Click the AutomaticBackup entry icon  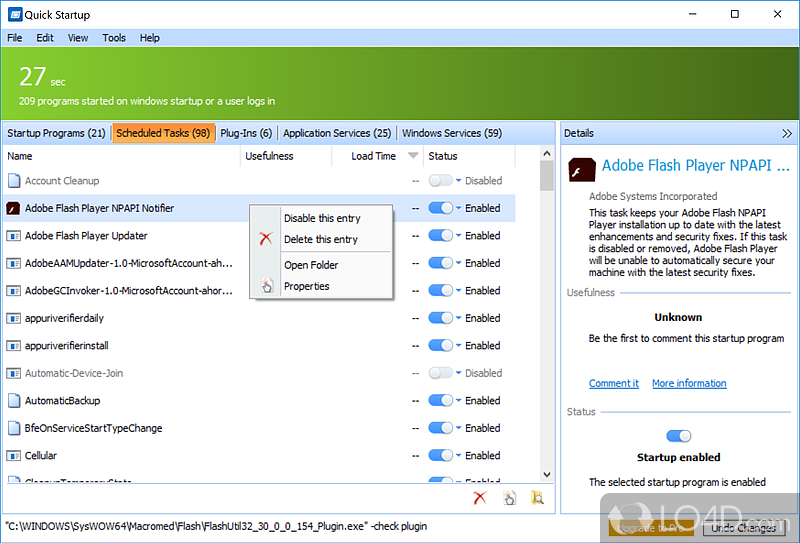pos(14,400)
